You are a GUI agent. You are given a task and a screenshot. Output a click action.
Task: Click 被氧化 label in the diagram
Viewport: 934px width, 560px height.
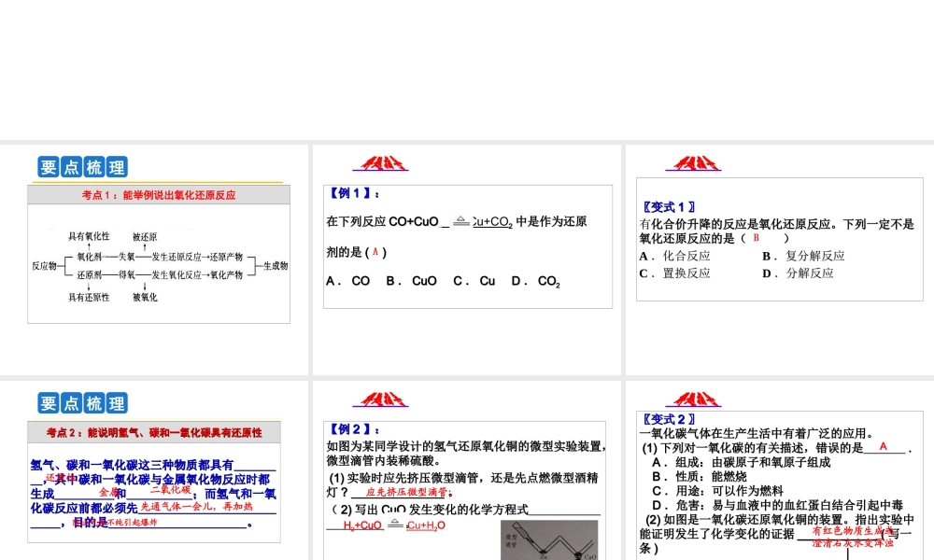[x=145, y=297]
